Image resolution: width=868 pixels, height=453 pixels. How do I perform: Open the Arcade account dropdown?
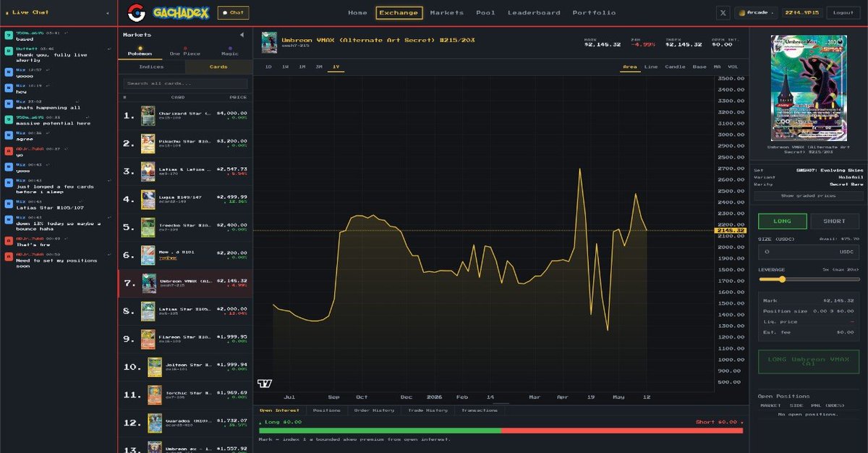(757, 12)
